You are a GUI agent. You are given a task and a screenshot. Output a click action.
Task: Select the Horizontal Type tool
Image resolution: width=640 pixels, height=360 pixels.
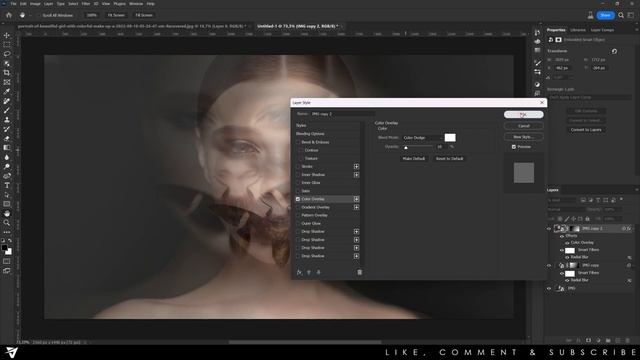tap(7, 185)
